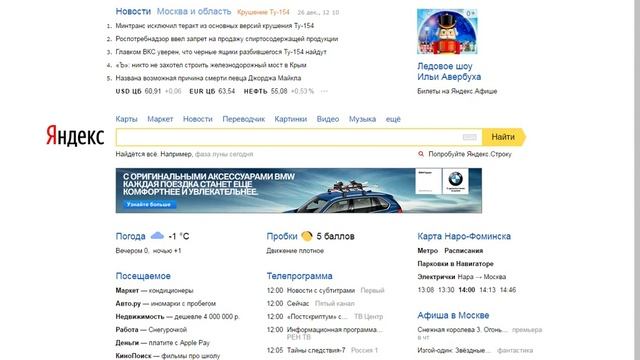640x360 pixels.
Task: Switch news to 'Москва и область'
Action: 194,11
